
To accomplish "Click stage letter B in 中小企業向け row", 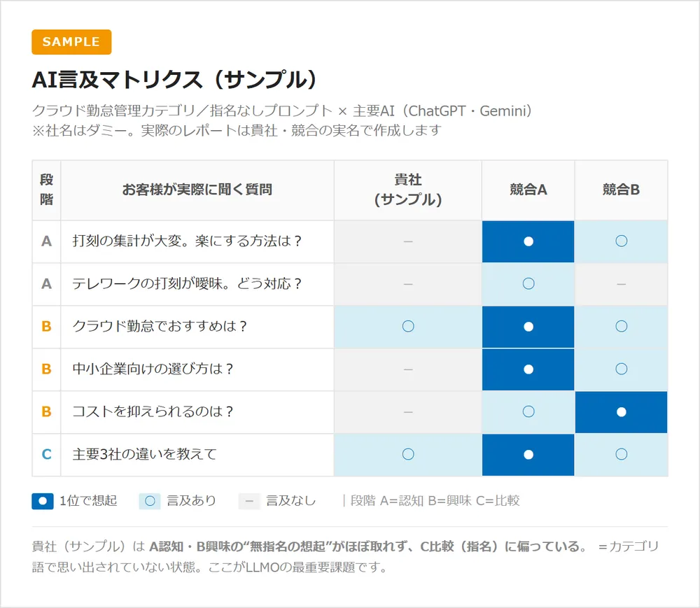I will tap(46, 369).
